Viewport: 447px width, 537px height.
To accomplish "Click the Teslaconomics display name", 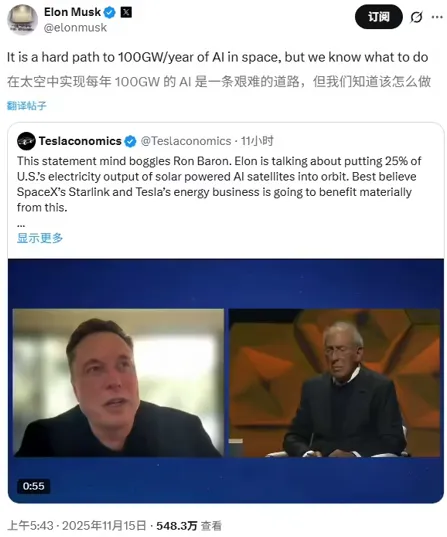I will (x=80, y=141).
